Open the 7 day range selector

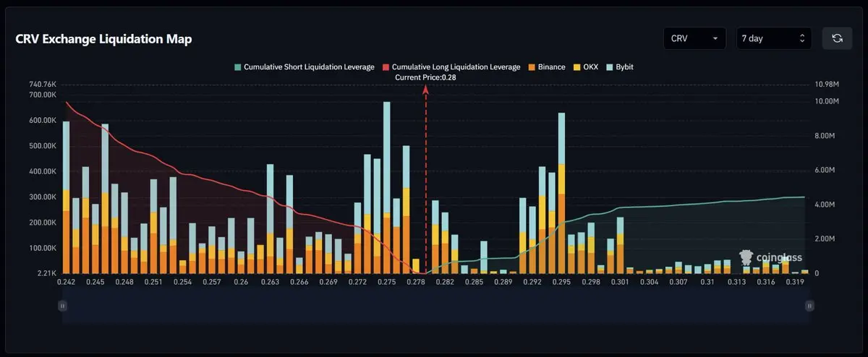pos(774,38)
